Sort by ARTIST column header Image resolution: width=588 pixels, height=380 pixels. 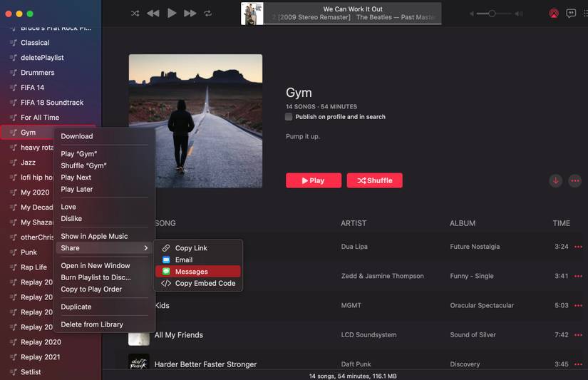click(354, 223)
